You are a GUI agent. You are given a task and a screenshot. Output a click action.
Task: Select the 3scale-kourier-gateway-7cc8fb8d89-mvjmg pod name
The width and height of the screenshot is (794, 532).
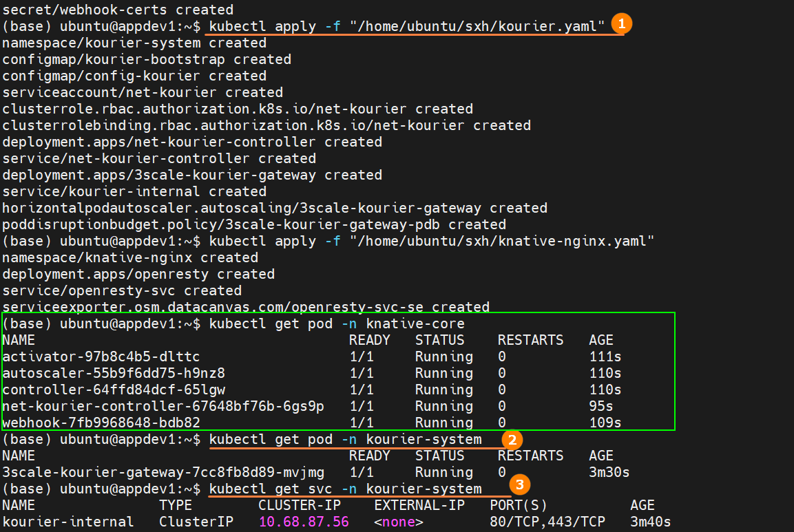(x=163, y=472)
